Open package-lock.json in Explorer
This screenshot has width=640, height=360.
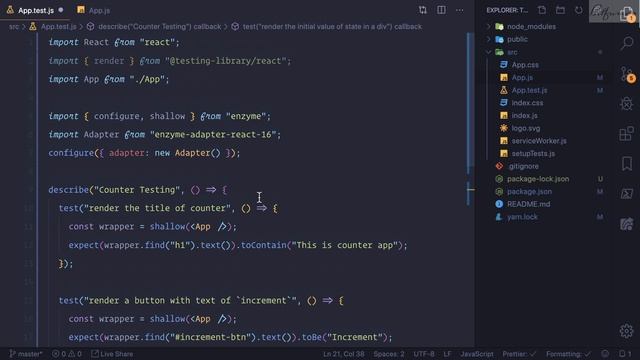click(x=538, y=179)
